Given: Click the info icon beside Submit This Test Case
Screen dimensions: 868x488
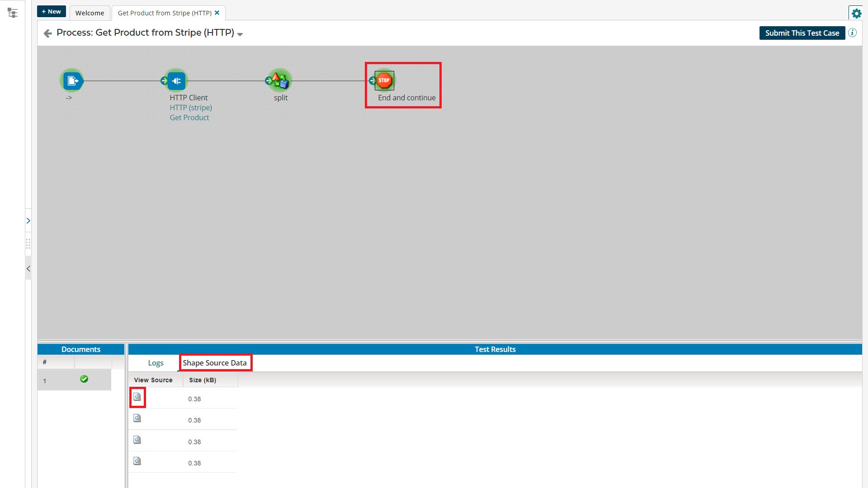Looking at the screenshot, I should coord(853,33).
